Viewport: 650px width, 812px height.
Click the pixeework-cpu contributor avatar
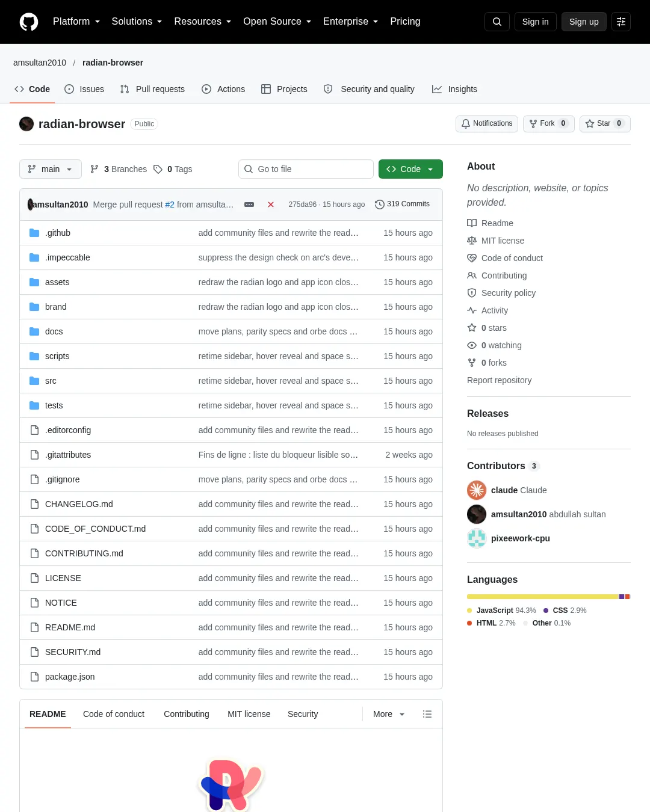477,538
